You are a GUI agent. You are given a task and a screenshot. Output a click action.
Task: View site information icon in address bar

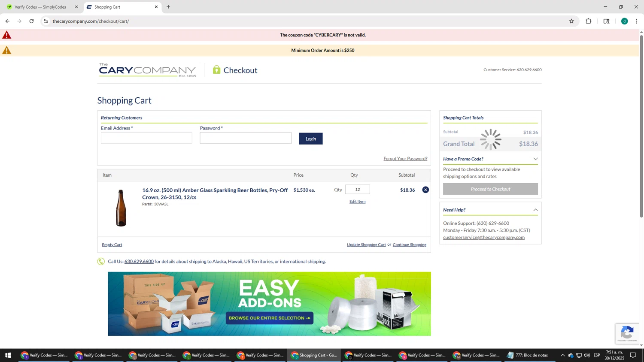coord(46,21)
